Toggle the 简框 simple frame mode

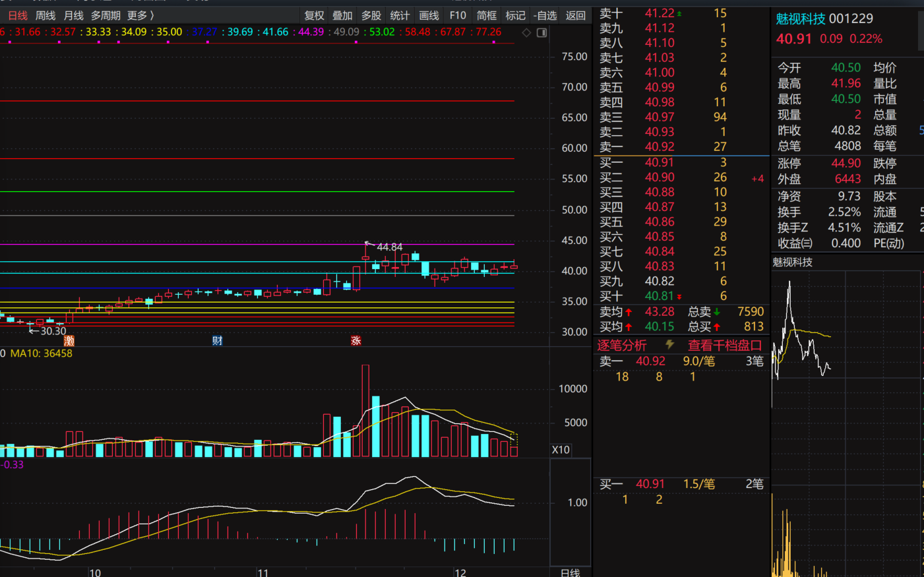(x=487, y=15)
